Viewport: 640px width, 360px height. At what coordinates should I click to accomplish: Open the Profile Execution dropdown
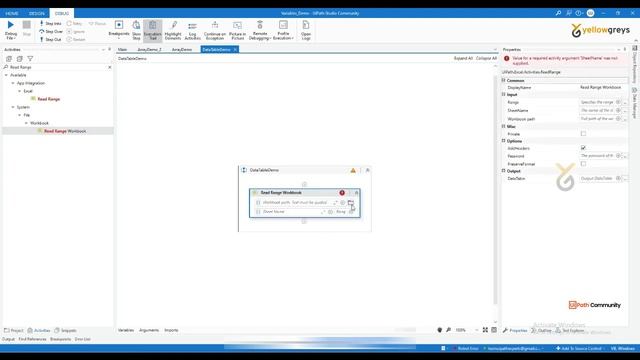point(283,30)
